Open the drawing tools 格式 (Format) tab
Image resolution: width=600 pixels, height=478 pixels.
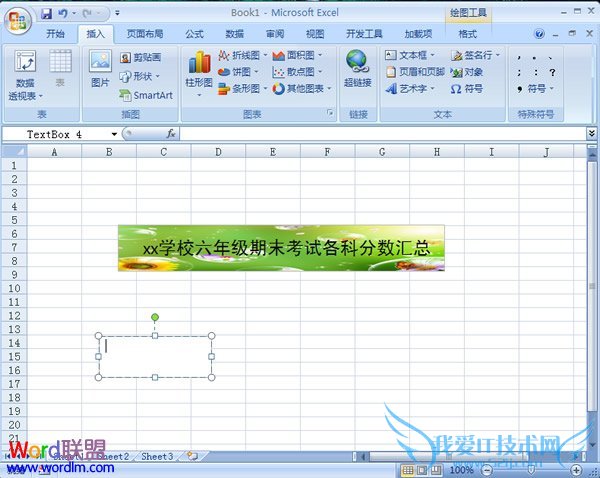[x=468, y=34]
